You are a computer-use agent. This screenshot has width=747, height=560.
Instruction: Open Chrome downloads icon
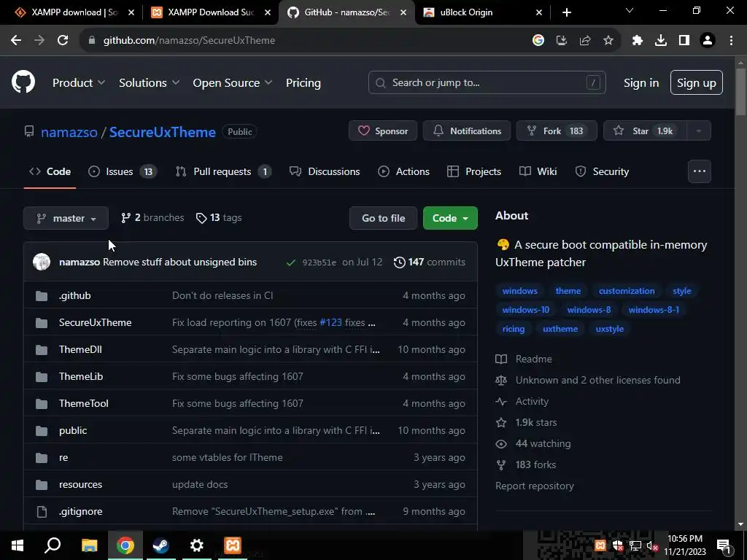(660, 41)
